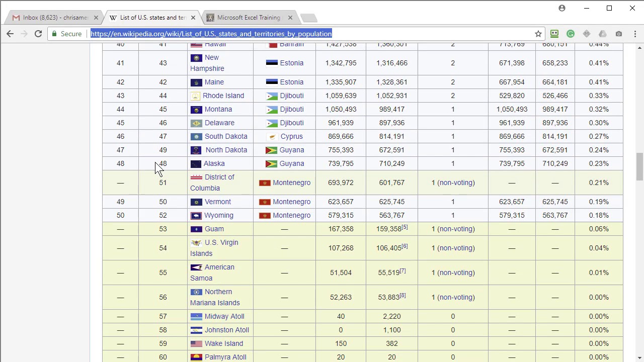
Task: Click the Vermont flag icon
Action: (x=196, y=202)
